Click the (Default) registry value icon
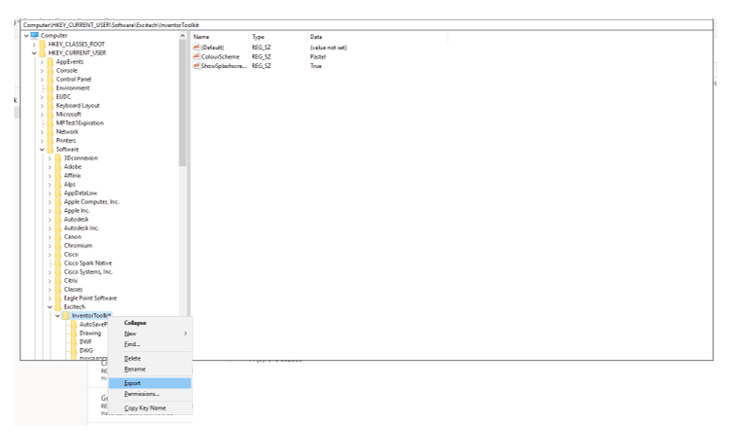The image size is (740, 439). click(196, 48)
